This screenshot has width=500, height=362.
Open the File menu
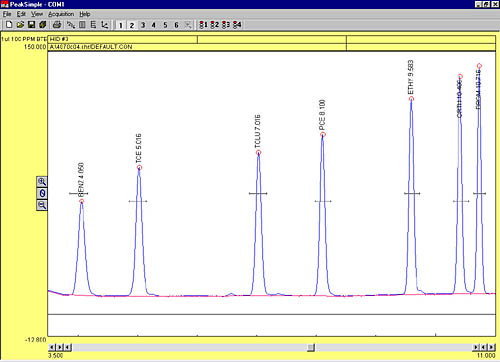(7, 14)
